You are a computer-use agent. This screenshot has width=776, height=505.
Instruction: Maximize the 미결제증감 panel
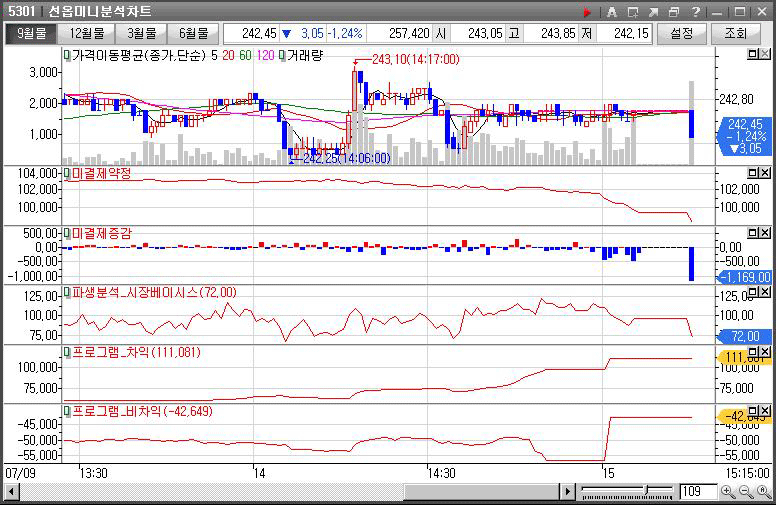coord(753,232)
